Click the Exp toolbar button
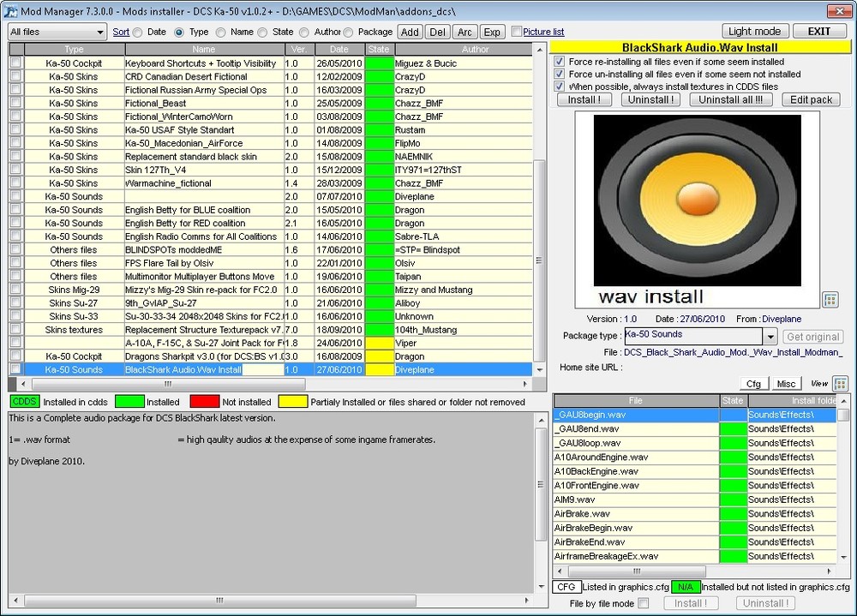The width and height of the screenshot is (857, 616). click(x=491, y=32)
